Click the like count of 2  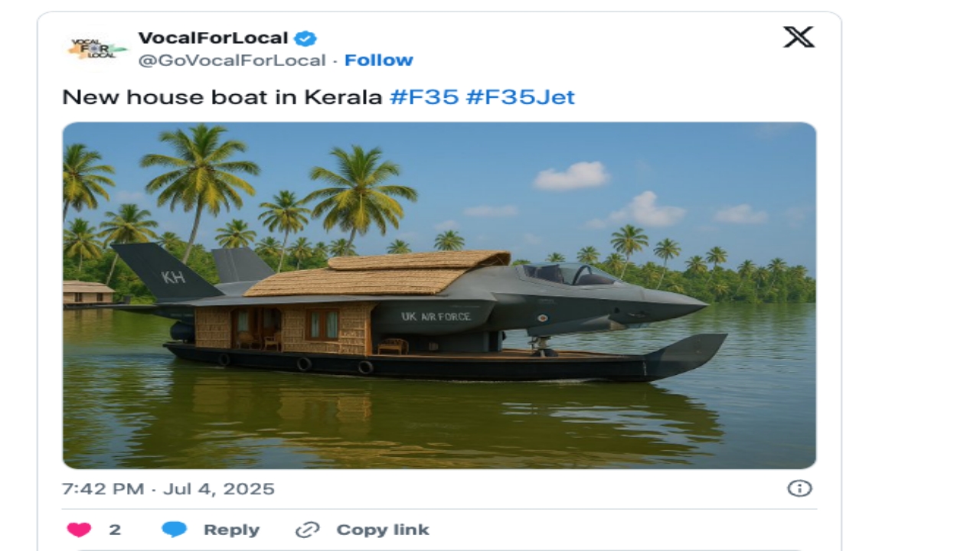pyautogui.click(x=115, y=530)
